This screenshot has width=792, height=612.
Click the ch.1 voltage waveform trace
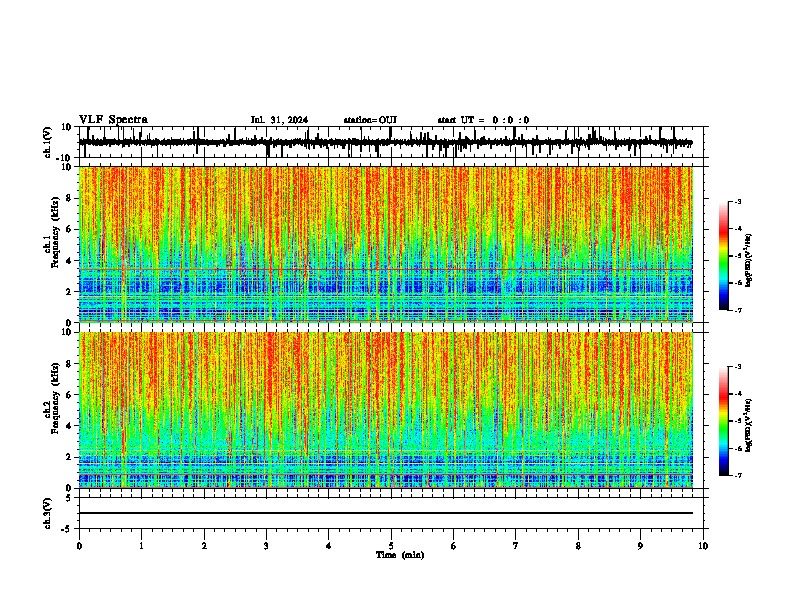(385, 142)
